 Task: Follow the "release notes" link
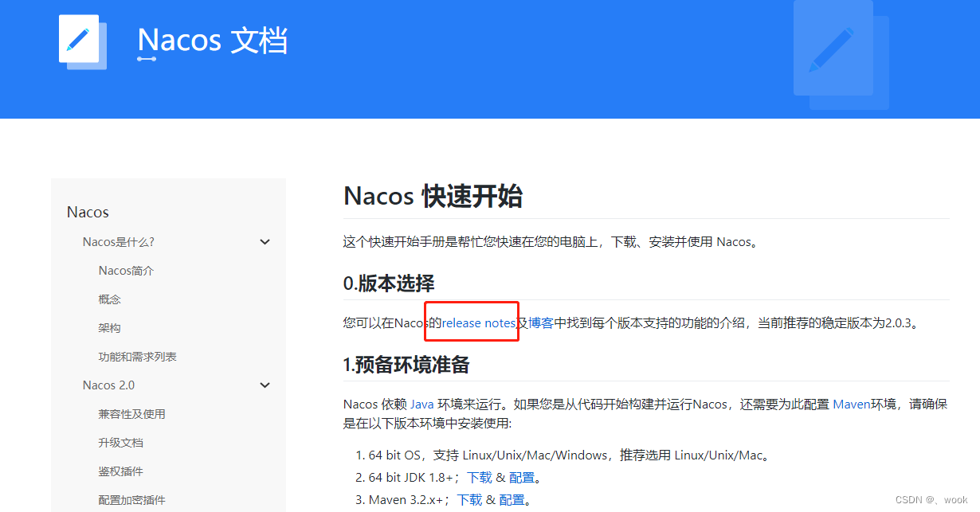click(479, 322)
